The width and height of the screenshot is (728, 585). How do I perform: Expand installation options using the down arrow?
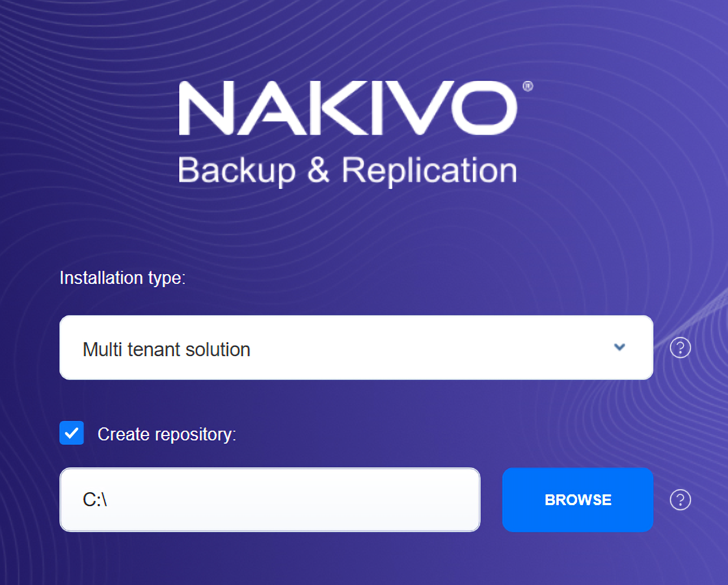(x=619, y=347)
